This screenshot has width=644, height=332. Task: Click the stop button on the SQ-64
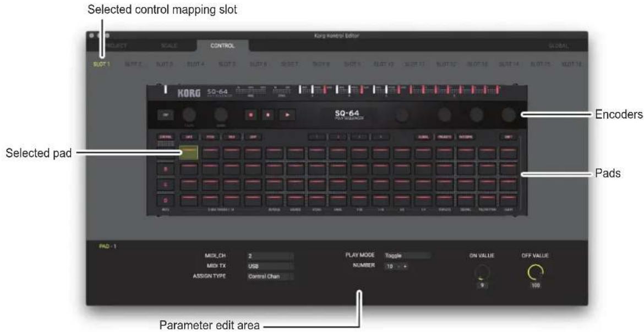point(268,115)
